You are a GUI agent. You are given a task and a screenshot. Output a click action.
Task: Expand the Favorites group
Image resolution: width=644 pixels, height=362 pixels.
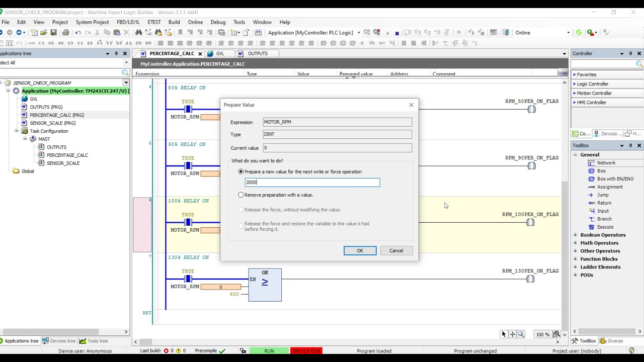[x=575, y=75]
